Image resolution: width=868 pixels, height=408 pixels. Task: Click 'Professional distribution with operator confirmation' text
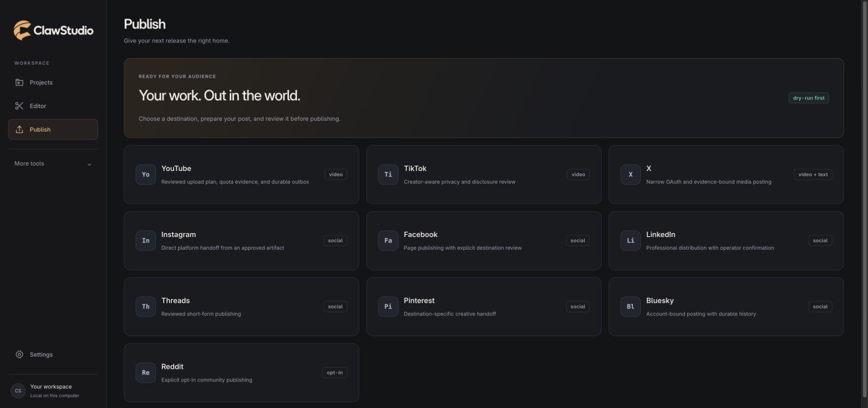[710, 248]
